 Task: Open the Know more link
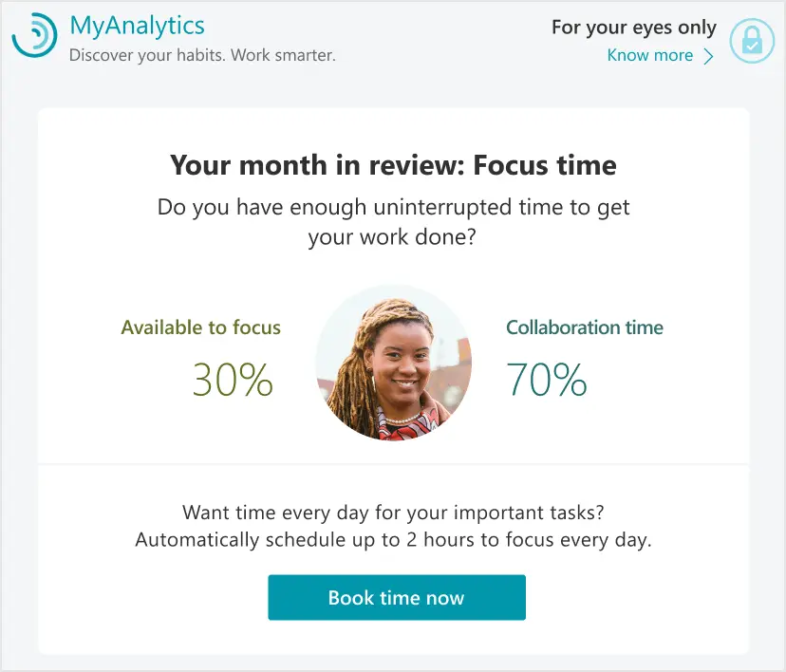[650, 55]
